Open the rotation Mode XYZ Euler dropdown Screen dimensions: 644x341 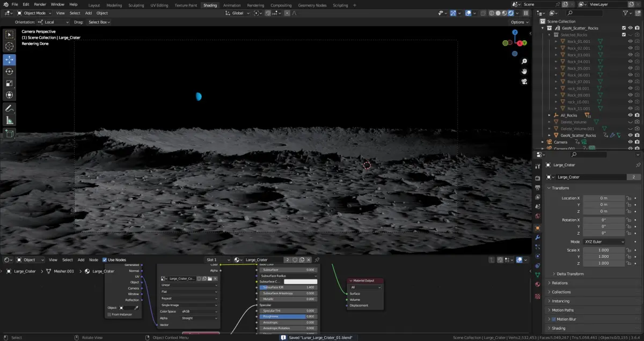click(604, 242)
